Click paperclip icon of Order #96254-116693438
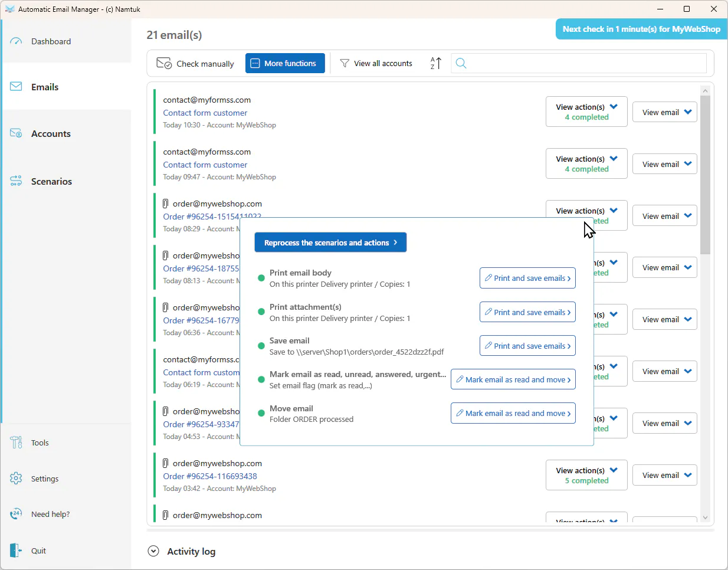 pyautogui.click(x=165, y=463)
